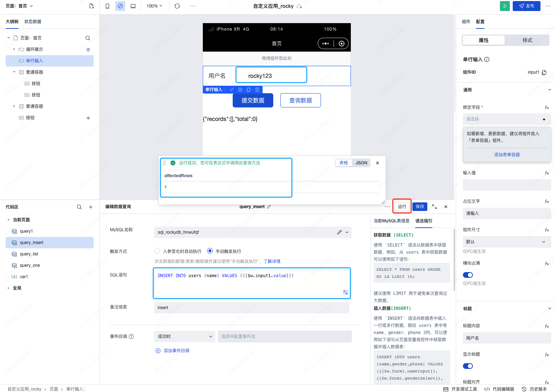Click the refresh icon in top toolbar
554x392 pixels.
[x=177, y=6]
